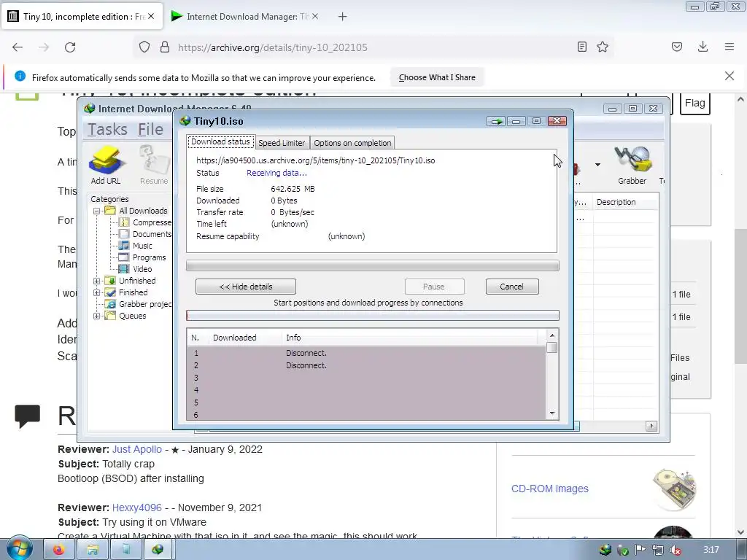Open Firefox downloads panel icon
This screenshot has width=747, height=560.
tap(703, 47)
